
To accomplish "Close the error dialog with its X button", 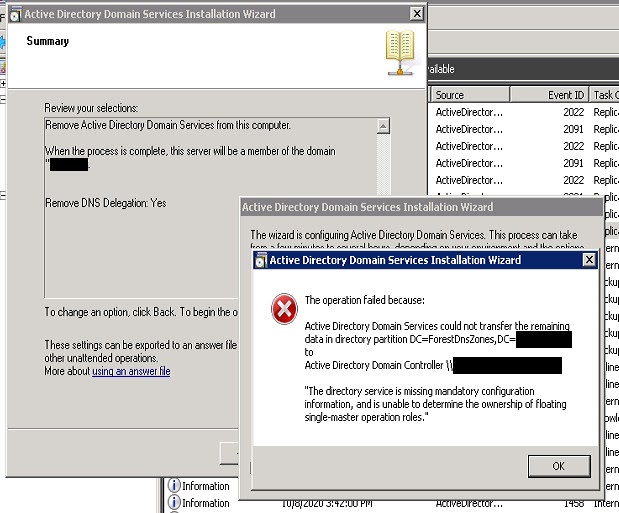I will click(x=589, y=260).
